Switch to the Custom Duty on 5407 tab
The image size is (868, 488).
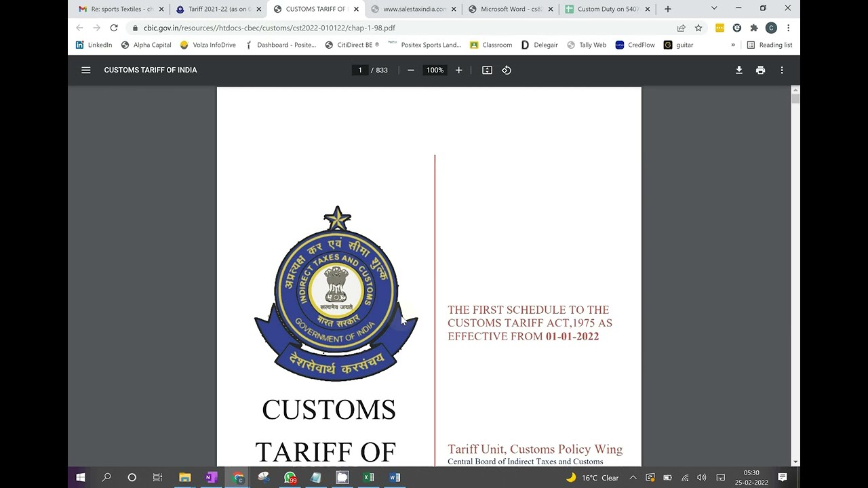608,9
